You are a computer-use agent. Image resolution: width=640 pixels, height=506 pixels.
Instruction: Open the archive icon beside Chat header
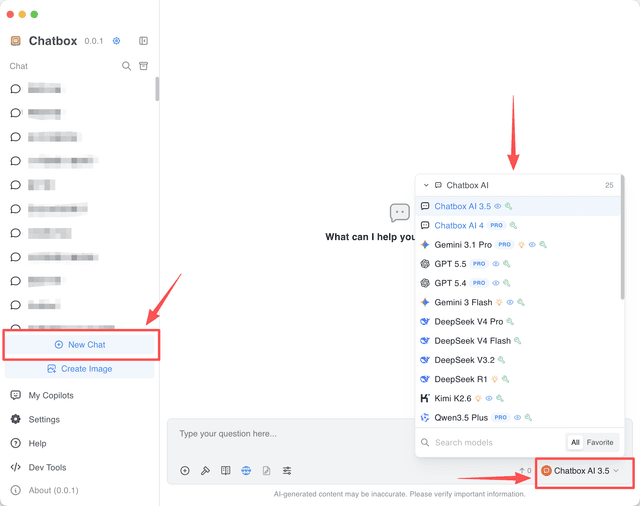coord(144,66)
